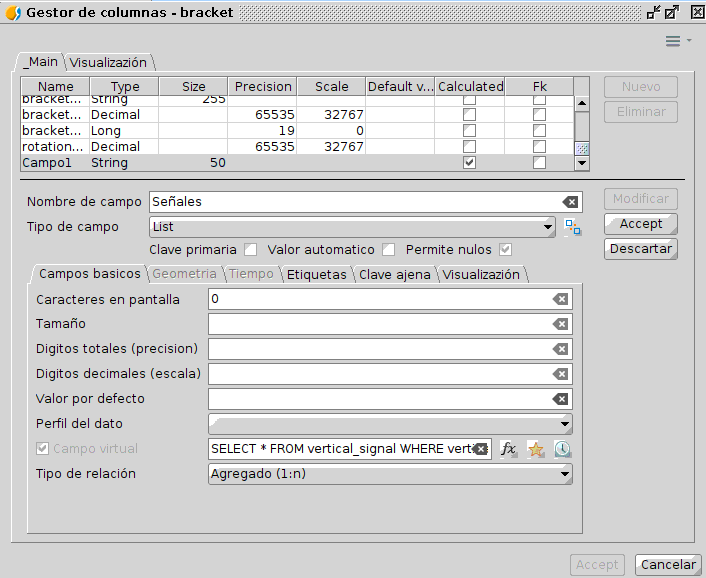Click the Fk column header
This screenshot has width=706, height=578.
(539, 86)
